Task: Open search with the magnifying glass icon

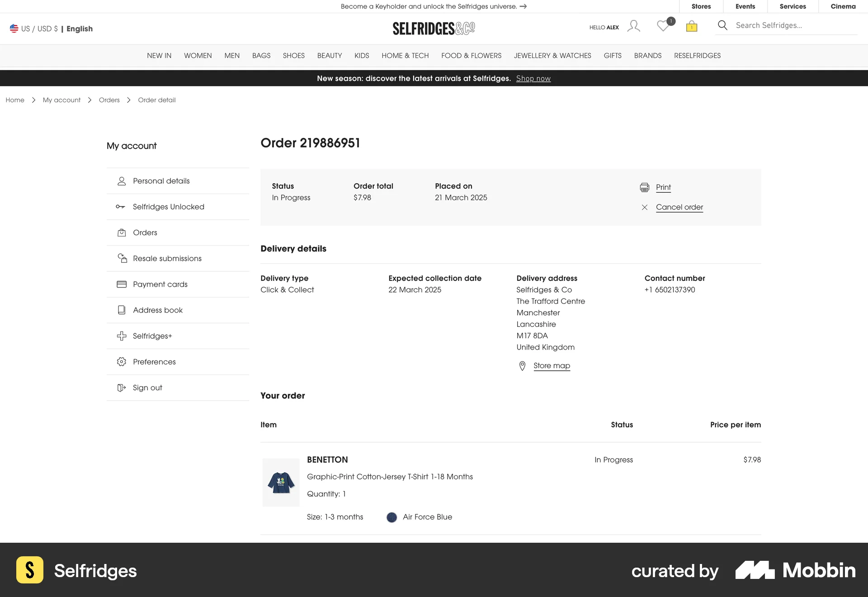Action: pos(722,25)
